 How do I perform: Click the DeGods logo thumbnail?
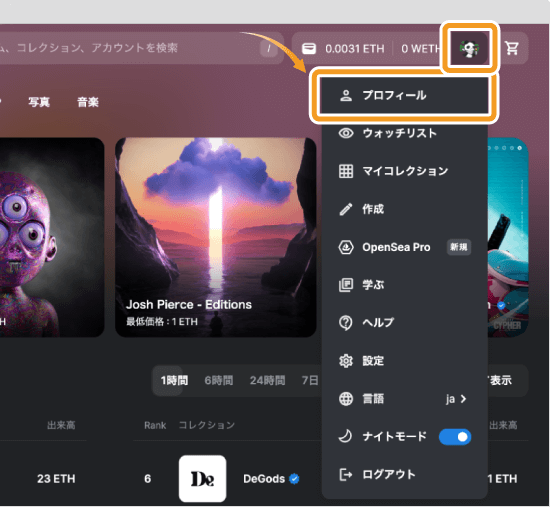click(202, 479)
